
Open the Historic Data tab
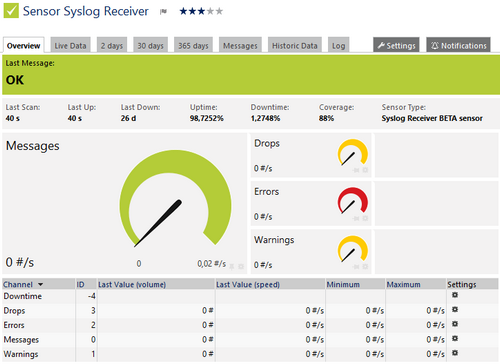[295, 45]
